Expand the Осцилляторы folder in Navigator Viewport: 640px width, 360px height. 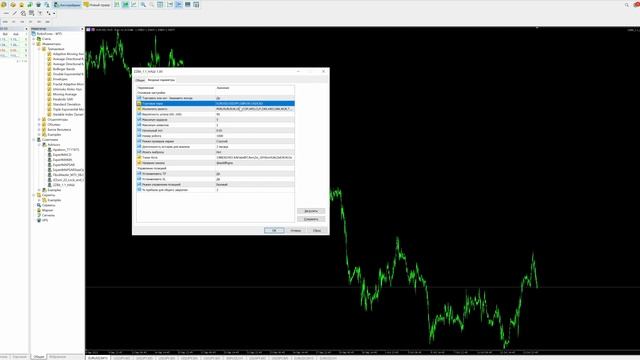click(39, 120)
